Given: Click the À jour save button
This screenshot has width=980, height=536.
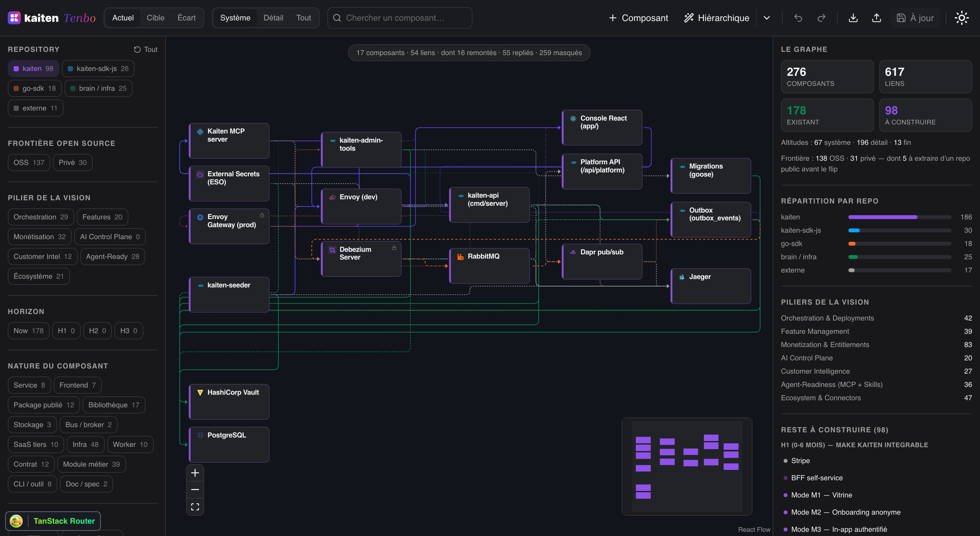Looking at the screenshot, I should [915, 18].
